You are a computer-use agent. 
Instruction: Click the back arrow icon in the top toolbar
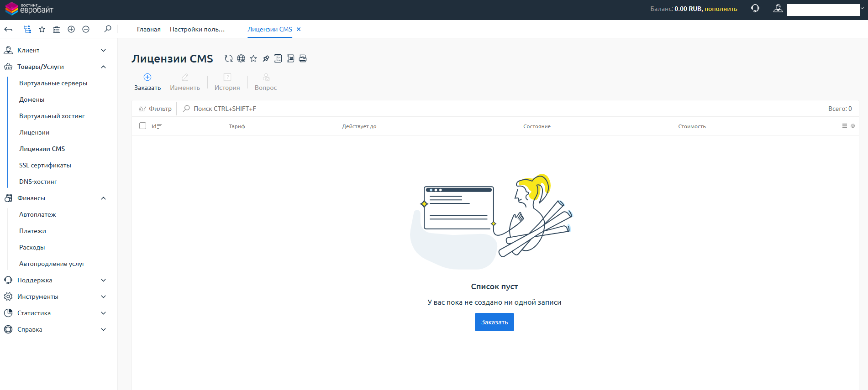(x=8, y=29)
